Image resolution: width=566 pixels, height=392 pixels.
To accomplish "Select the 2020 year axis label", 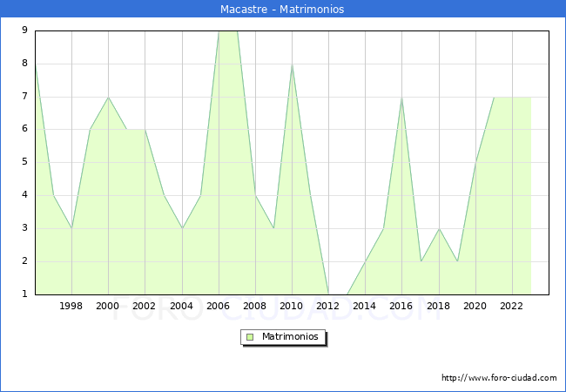I will (x=475, y=306).
